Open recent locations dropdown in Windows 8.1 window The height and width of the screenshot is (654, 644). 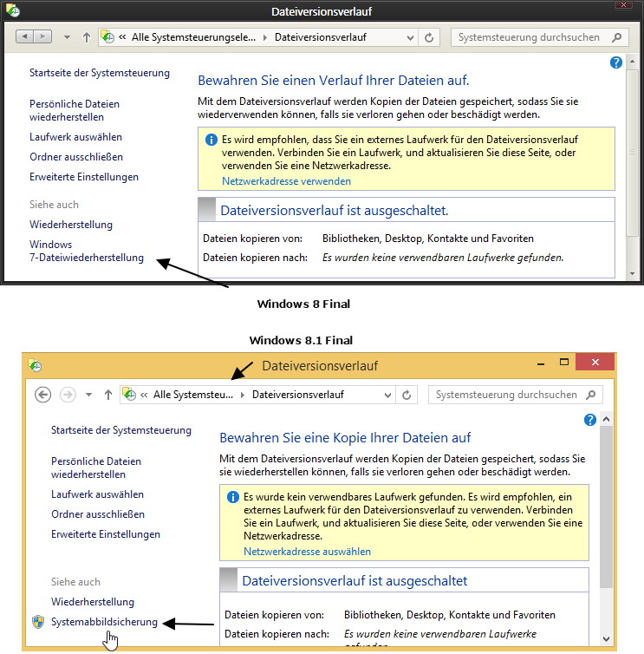click(x=88, y=395)
